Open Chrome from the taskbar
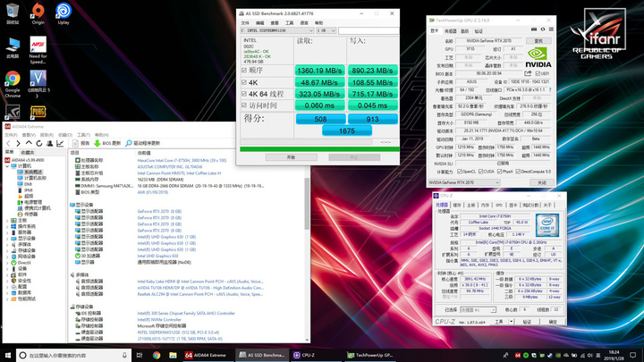Image resolution: width=644 pixels, height=362 pixels. click(157, 355)
